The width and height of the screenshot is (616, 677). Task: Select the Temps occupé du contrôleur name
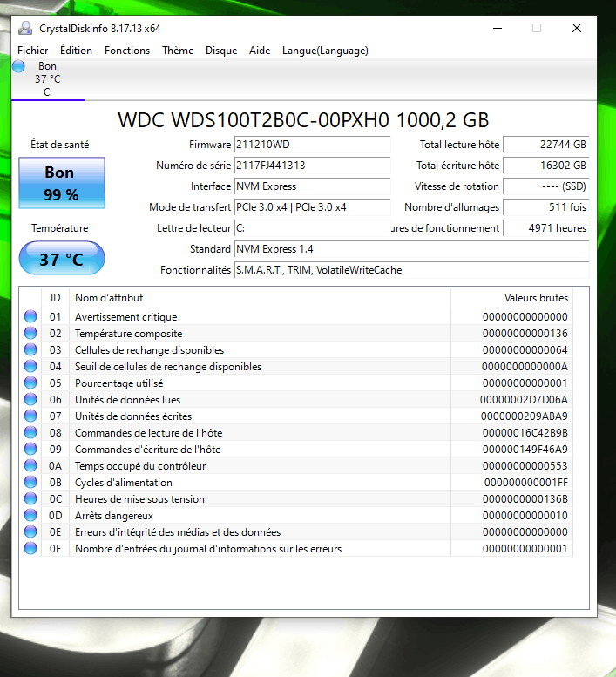(x=140, y=466)
